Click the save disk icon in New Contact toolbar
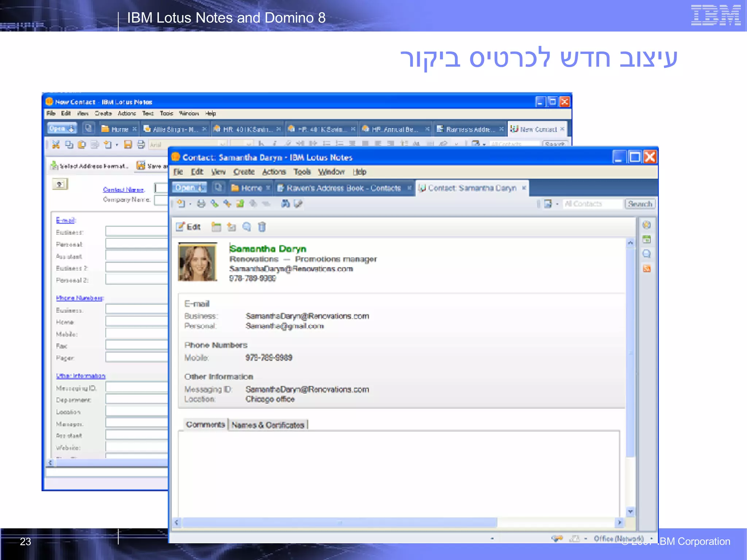The width and height of the screenshot is (747, 560). [128, 145]
